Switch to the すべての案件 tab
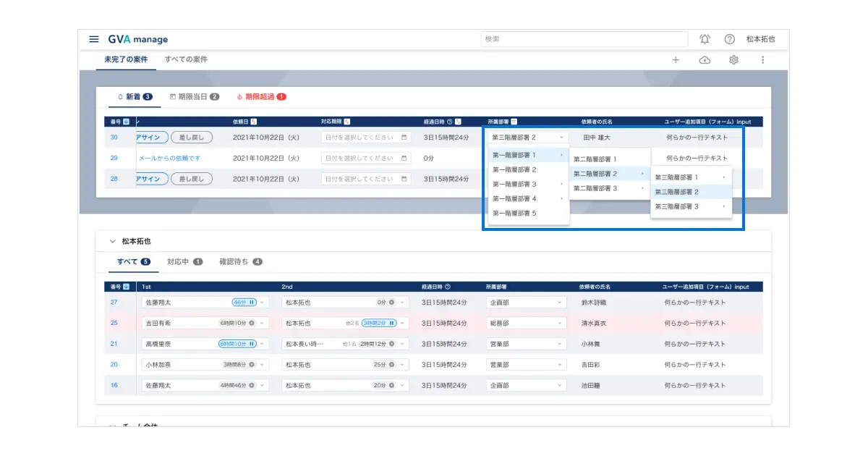The image size is (868, 456). pyautogui.click(x=186, y=59)
